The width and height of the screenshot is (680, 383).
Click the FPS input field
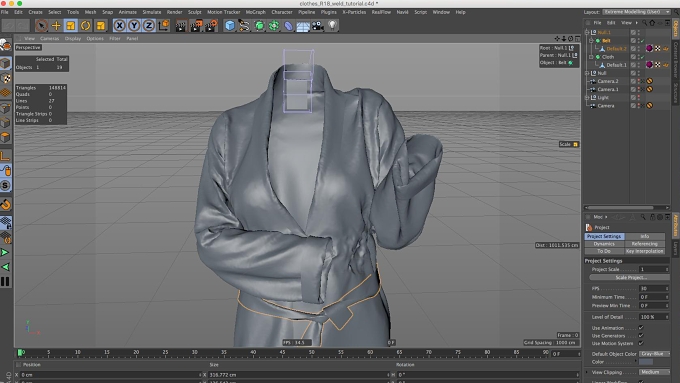654,288
